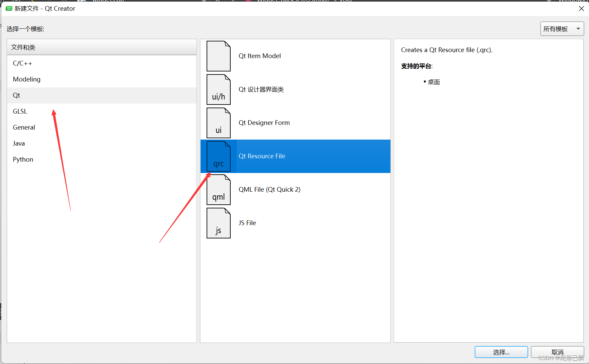
Task: Select the Modeling category
Action: pos(102,79)
